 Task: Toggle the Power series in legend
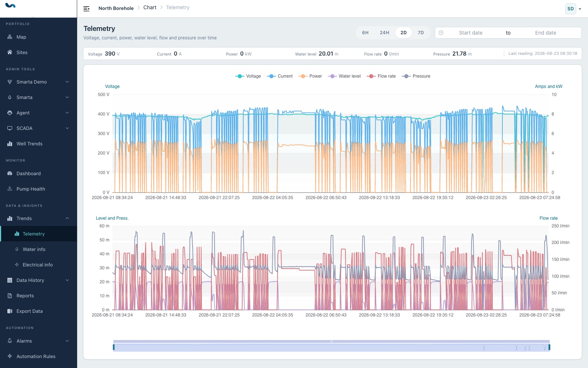click(310, 76)
